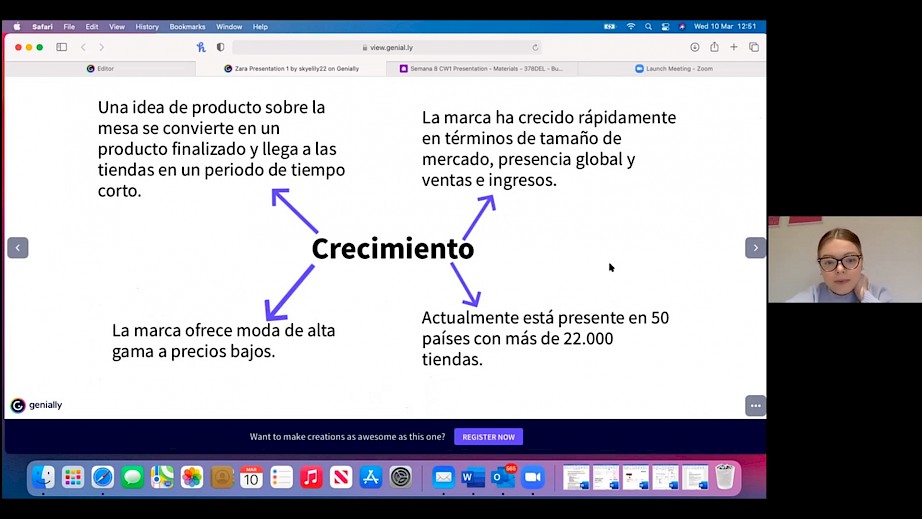Click the REGISTER NOW button
This screenshot has width=922, height=519.
click(x=488, y=437)
